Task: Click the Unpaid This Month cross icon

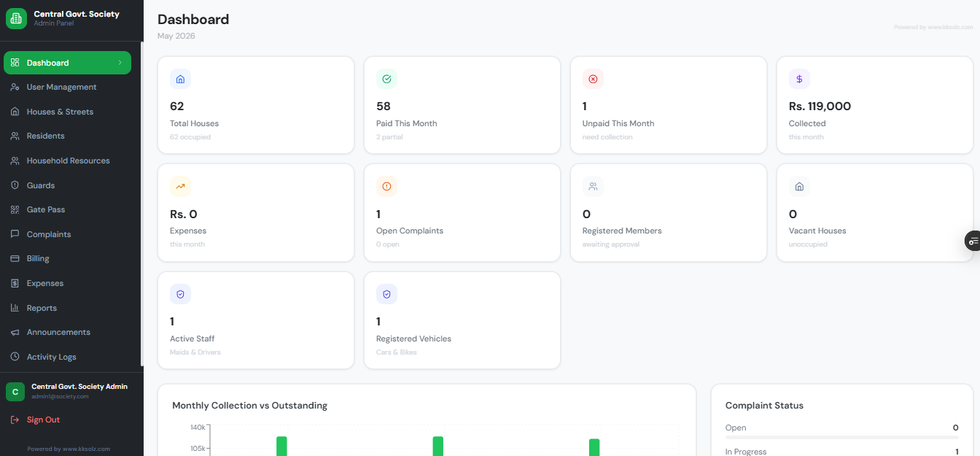Action: point(593,79)
